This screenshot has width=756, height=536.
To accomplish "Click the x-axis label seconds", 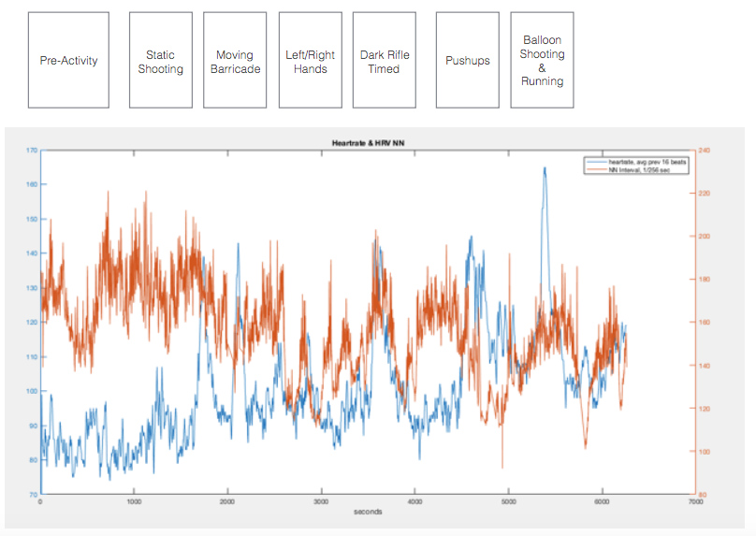I will (368, 512).
